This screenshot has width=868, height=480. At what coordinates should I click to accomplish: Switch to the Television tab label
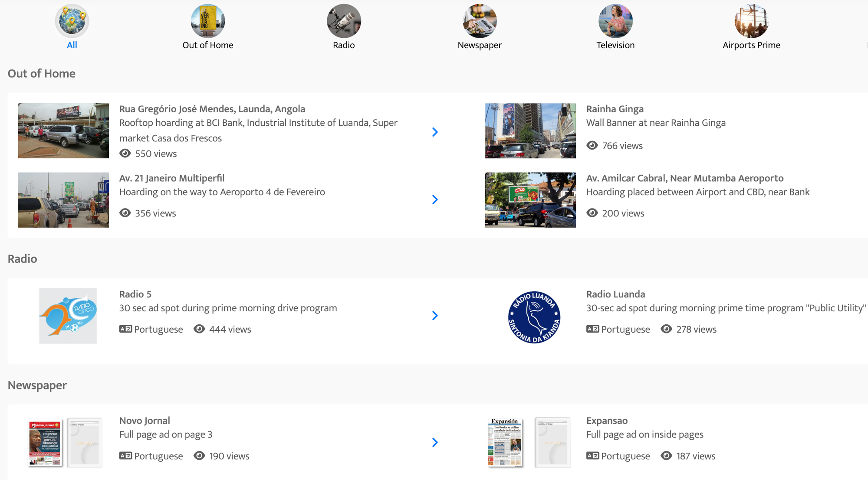(x=615, y=45)
